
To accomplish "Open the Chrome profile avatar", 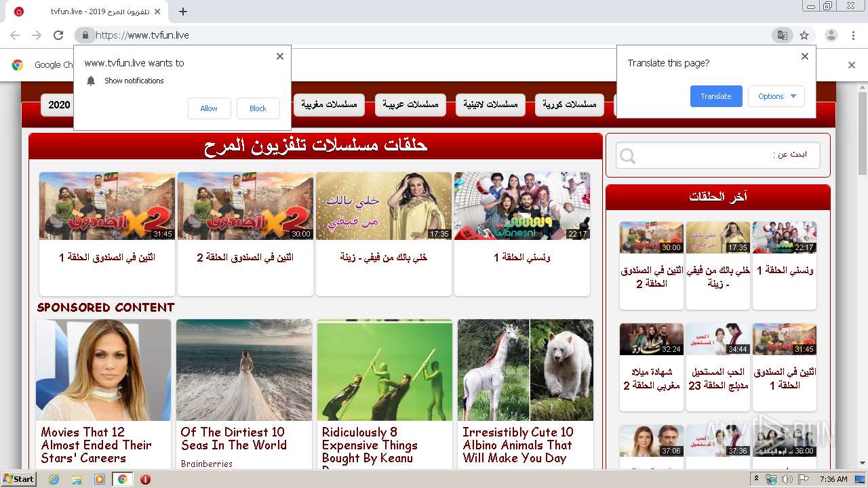I will 831,35.
